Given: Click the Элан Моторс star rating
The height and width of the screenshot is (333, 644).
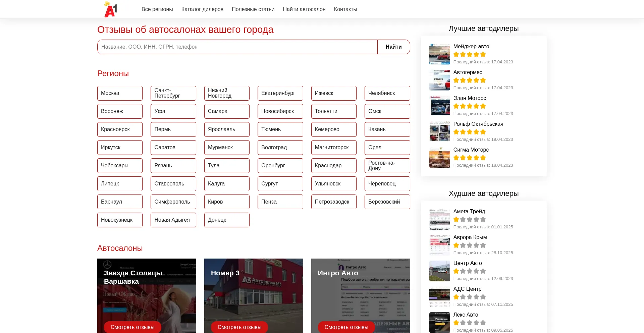Looking at the screenshot, I should point(469,106).
